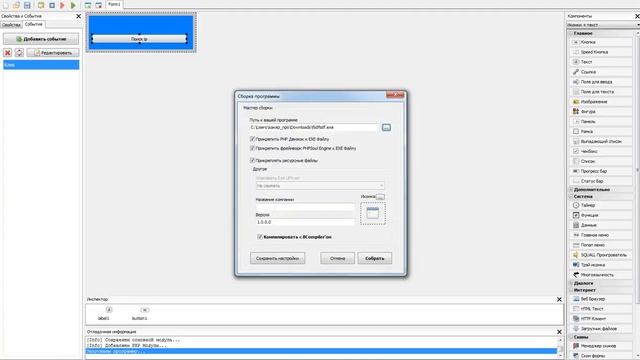The height and width of the screenshot is (360, 640).
Task: Click the new project toolbar icon
Action: pyautogui.click(x=6, y=5)
